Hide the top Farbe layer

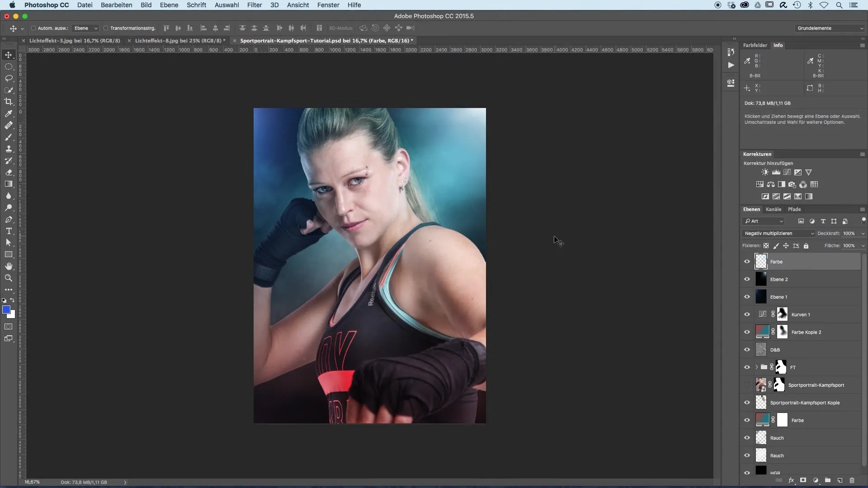point(747,262)
